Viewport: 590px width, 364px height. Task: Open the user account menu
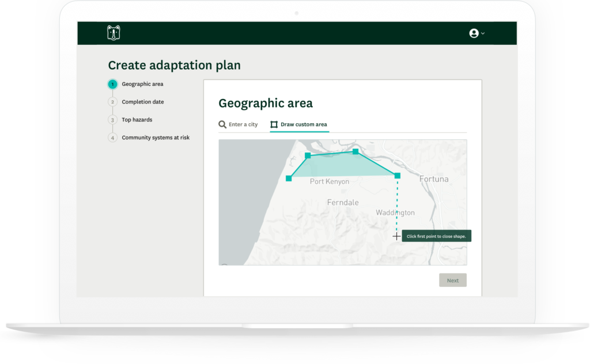pos(482,33)
